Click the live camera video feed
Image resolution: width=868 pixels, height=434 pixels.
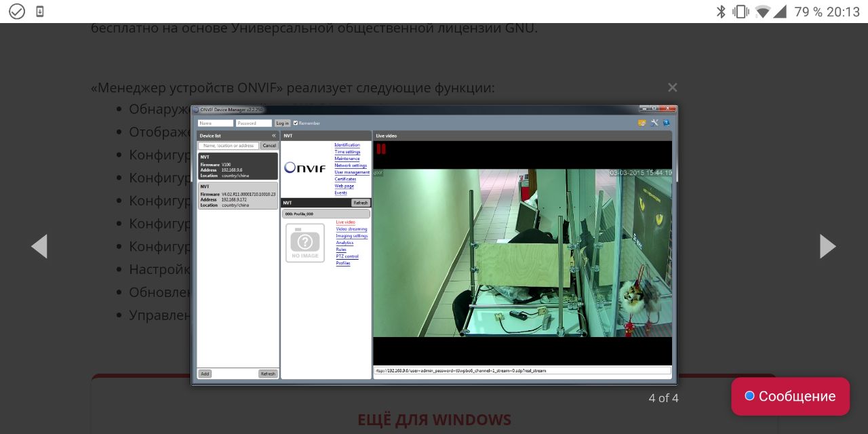click(522, 253)
